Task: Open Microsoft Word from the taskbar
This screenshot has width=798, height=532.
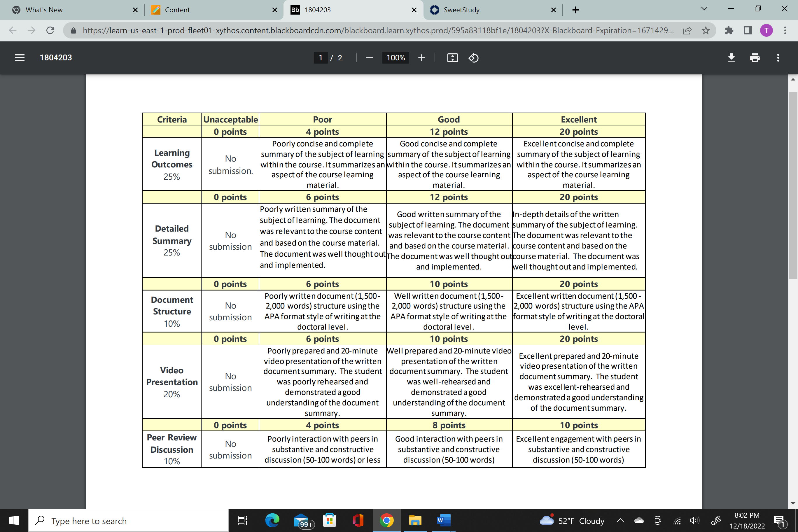Action: (x=443, y=520)
